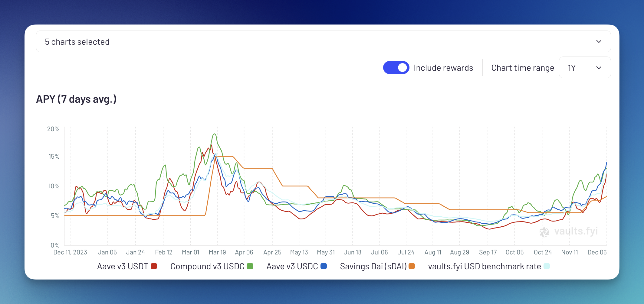The height and width of the screenshot is (304, 644).
Task: Click the 'Dec 06' x-axis date label
Action: (x=597, y=252)
